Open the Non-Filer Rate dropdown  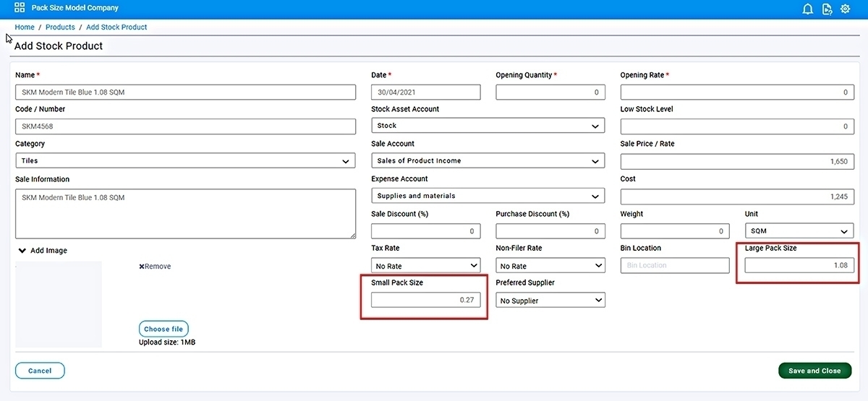(x=550, y=266)
